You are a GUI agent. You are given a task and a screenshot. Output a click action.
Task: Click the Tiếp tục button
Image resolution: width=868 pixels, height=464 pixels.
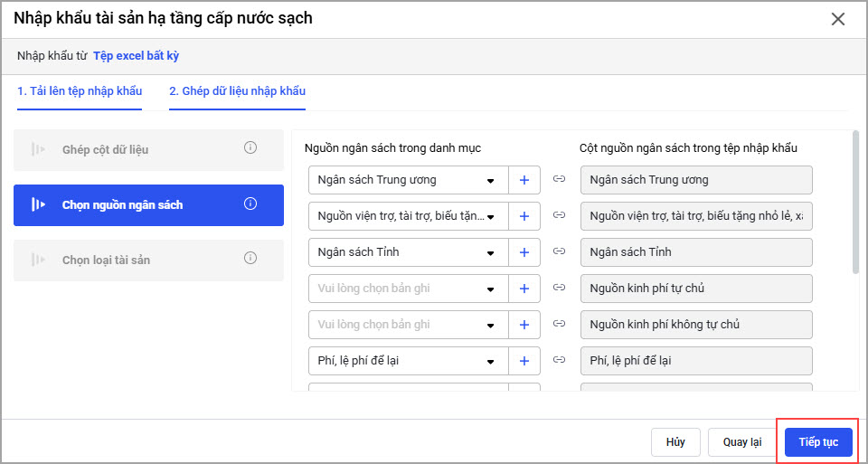click(x=818, y=442)
